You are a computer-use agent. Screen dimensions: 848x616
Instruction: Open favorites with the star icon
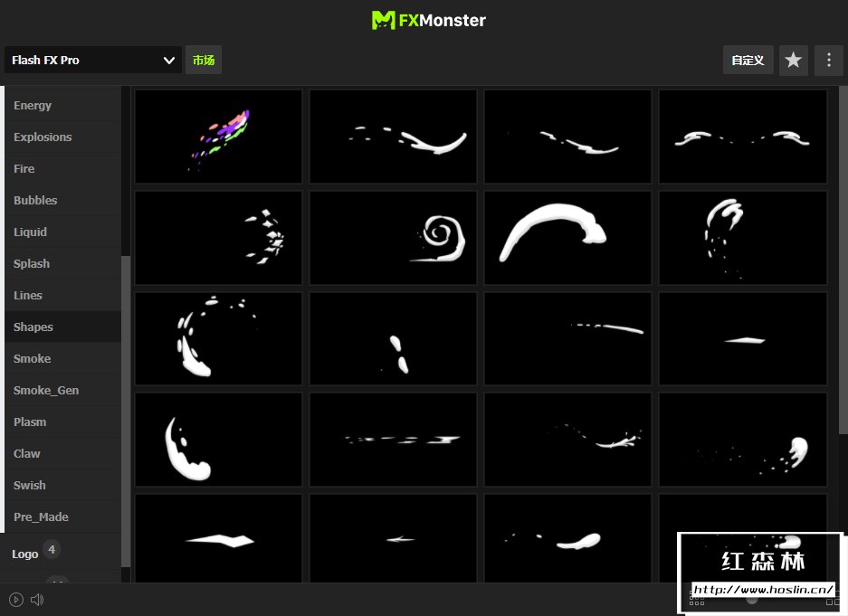pos(794,60)
